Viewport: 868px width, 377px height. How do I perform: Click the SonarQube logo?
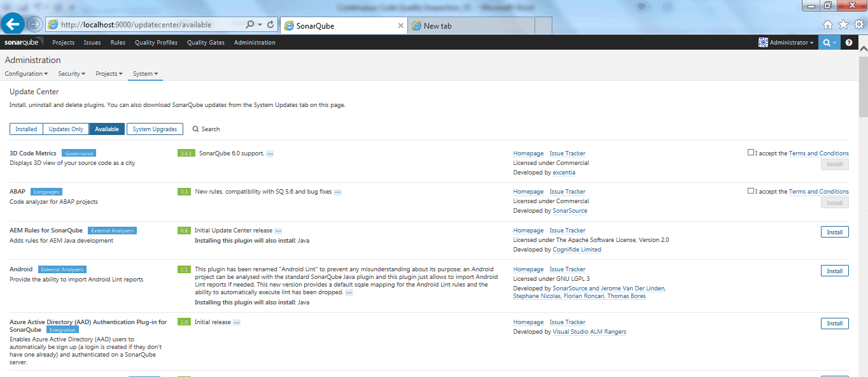(24, 43)
